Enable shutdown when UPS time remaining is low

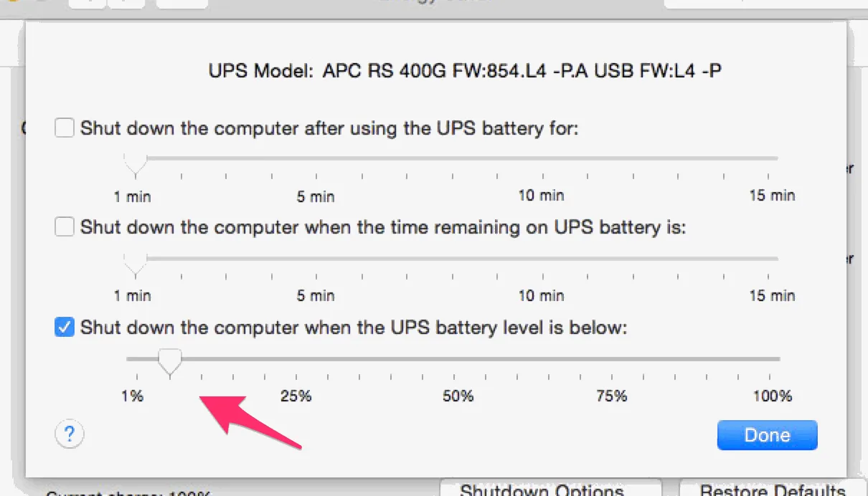tap(64, 226)
